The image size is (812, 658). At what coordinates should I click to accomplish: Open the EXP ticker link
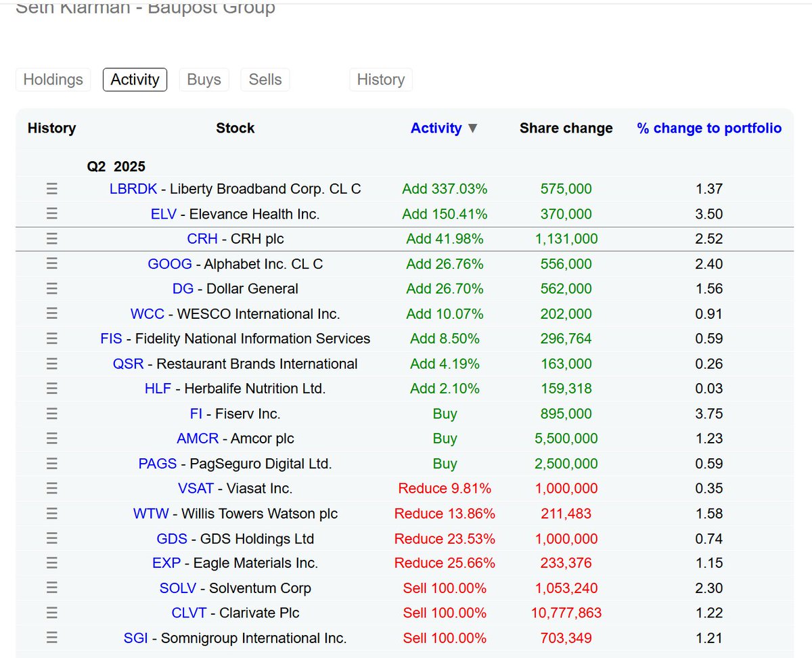click(x=166, y=563)
